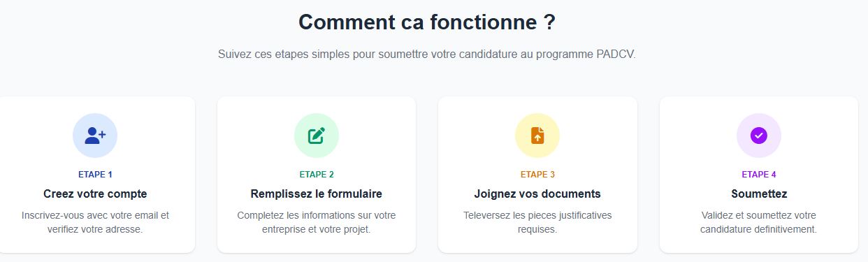Click the 'Completez les informations' description text
868x262 pixels.
coord(317,222)
